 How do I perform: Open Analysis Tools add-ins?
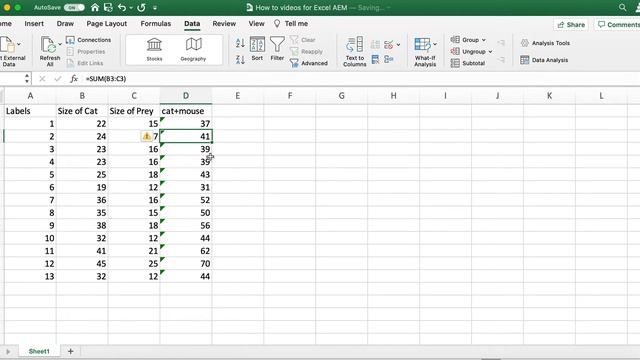[x=545, y=43]
